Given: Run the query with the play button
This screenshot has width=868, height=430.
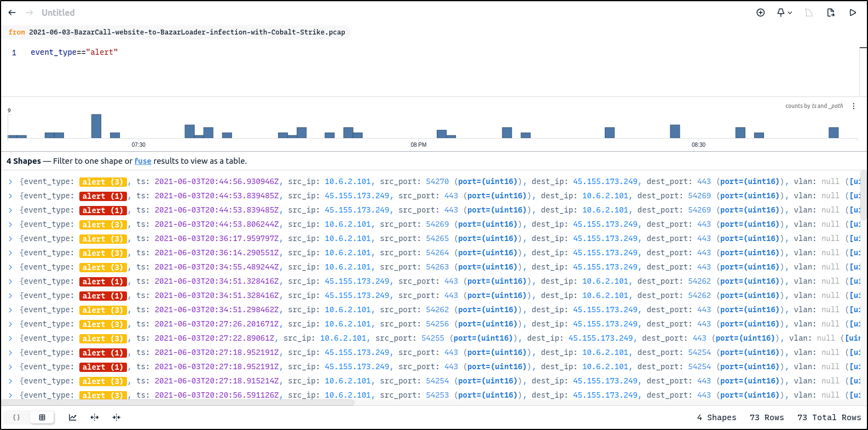Looking at the screenshot, I should [852, 13].
